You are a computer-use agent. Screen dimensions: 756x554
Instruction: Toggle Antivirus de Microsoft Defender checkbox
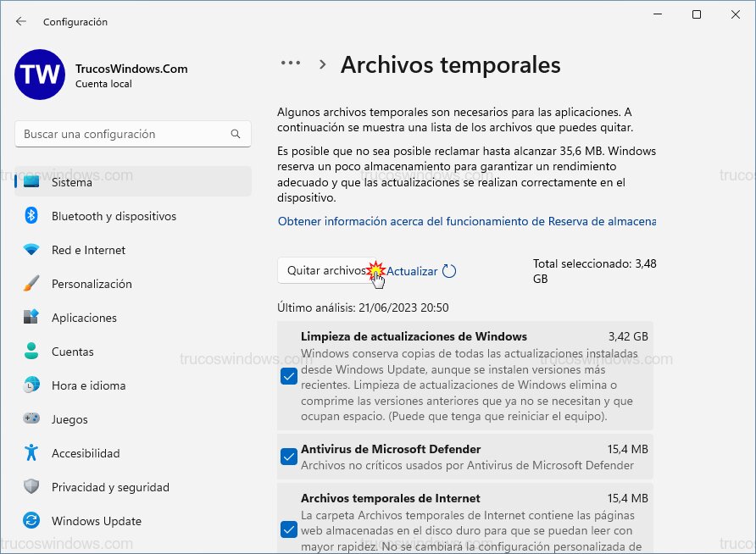[289, 457]
